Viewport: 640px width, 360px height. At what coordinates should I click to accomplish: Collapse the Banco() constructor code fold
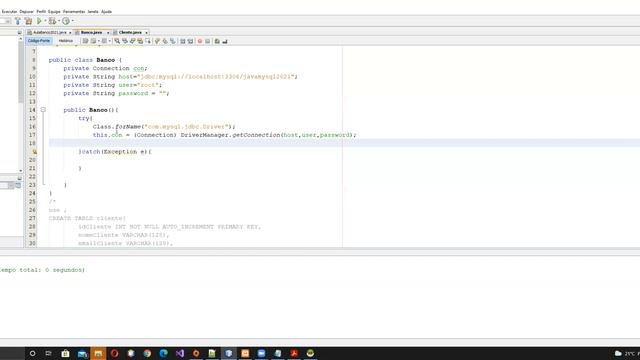pos(43,110)
